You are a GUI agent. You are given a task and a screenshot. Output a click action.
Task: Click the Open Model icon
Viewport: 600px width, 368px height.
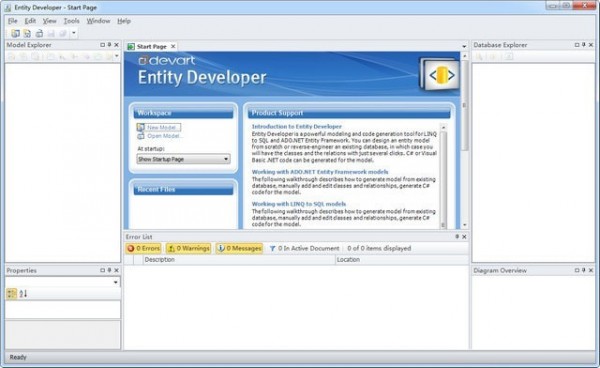coord(140,136)
